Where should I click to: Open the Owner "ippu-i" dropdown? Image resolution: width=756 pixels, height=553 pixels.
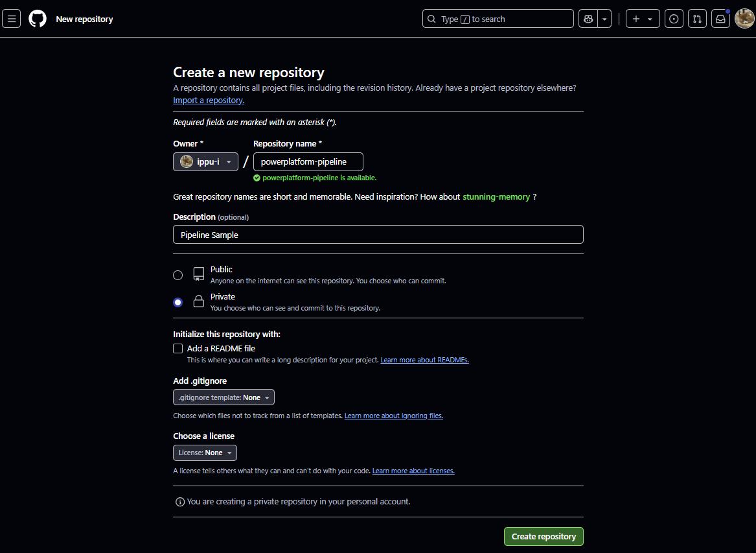click(x=205, y=161)
